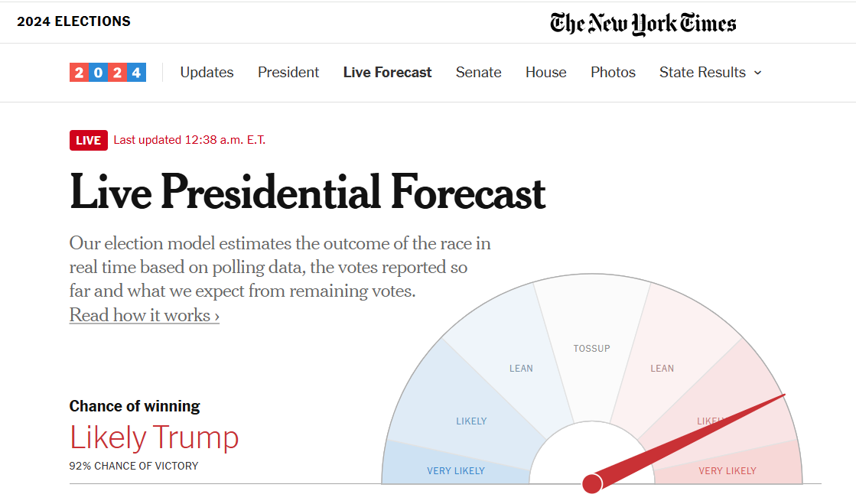Open the State Results menu

pos(702,73)
